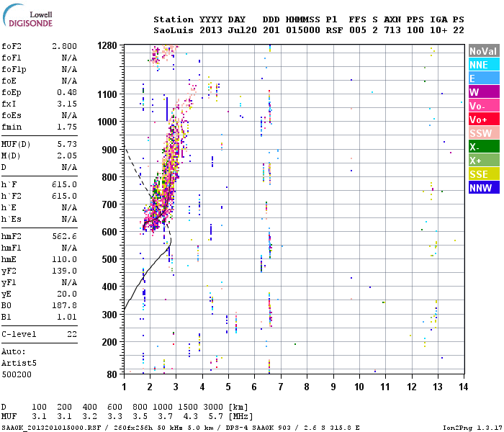
Task: Click the 7 MHz frequency axis label
Action: point(281,387)
